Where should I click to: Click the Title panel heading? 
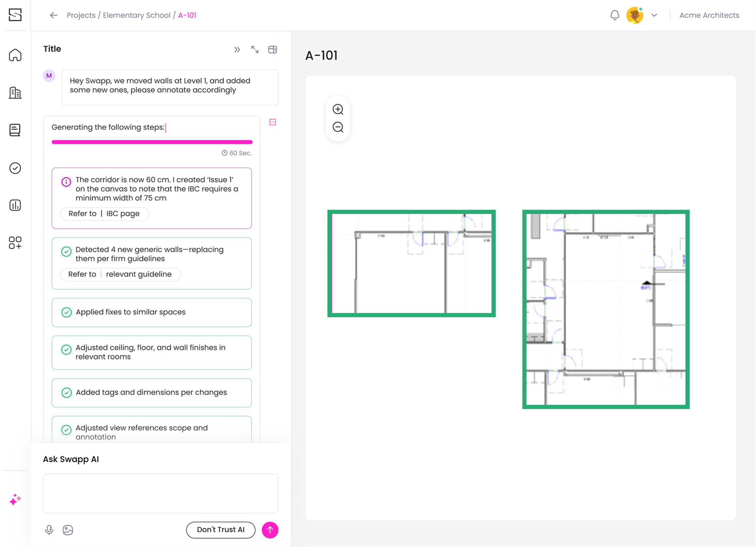(52, 49)
